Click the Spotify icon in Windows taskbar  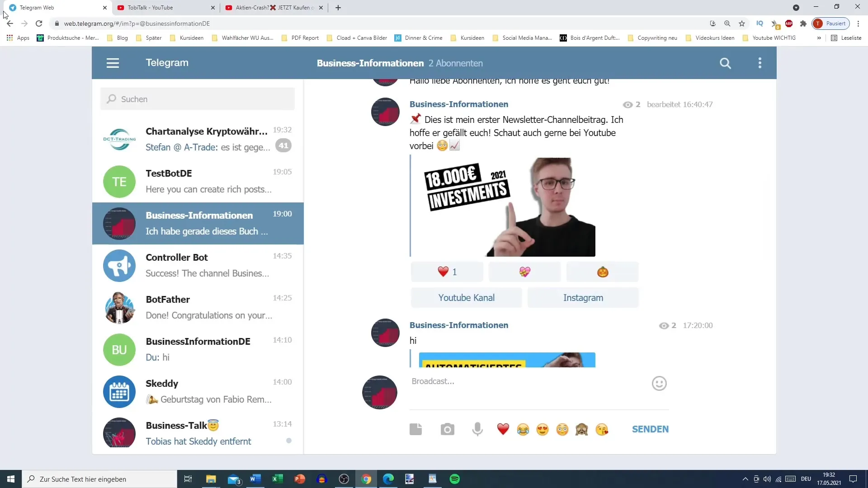[x=455, y=479]
